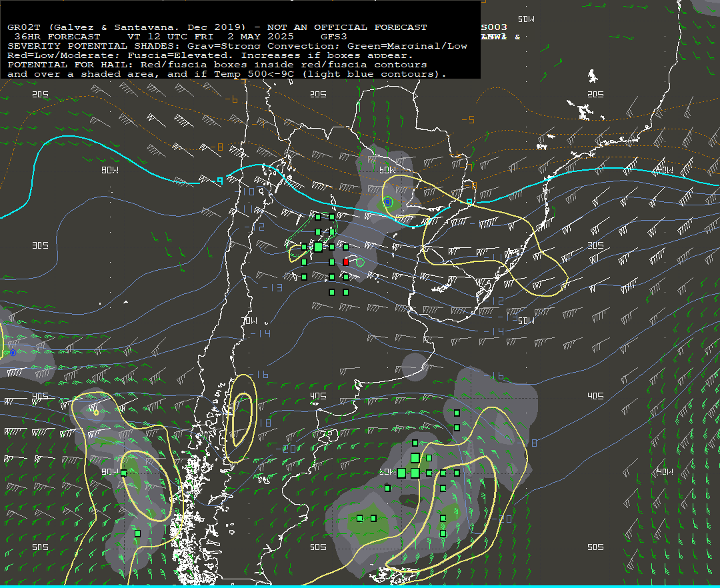Click the '36HR FORECAST' header text
The image size is (720, 588).
click(x=57, y=36)
